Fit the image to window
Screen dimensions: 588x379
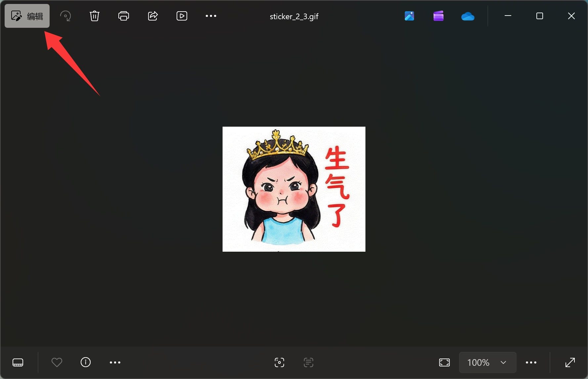pos(444,362)
